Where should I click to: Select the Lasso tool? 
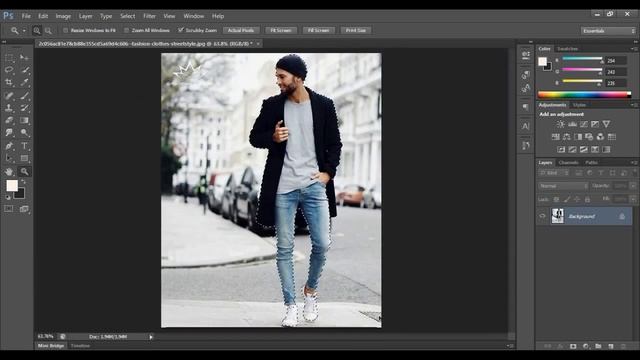(9, 70)
